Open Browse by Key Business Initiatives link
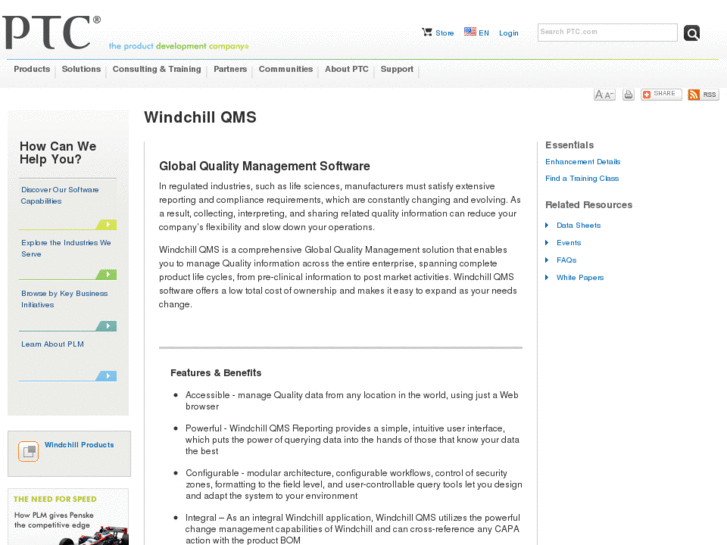Image resolution: width=727 pixels, height=545 pixels. point(64,299)
